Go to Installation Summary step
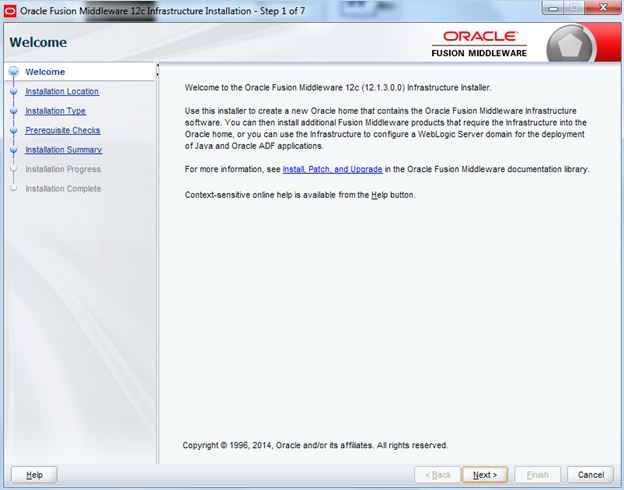 (x=64, y=150)
